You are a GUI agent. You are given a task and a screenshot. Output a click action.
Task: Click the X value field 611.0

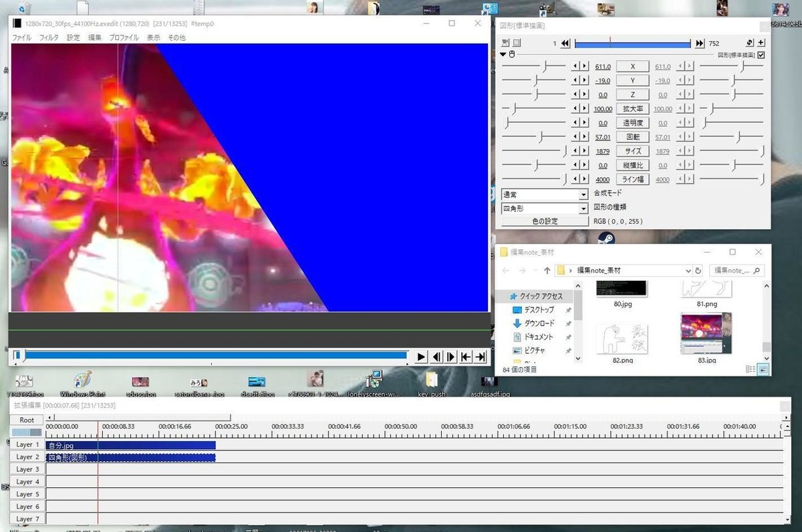pos(602,67)
